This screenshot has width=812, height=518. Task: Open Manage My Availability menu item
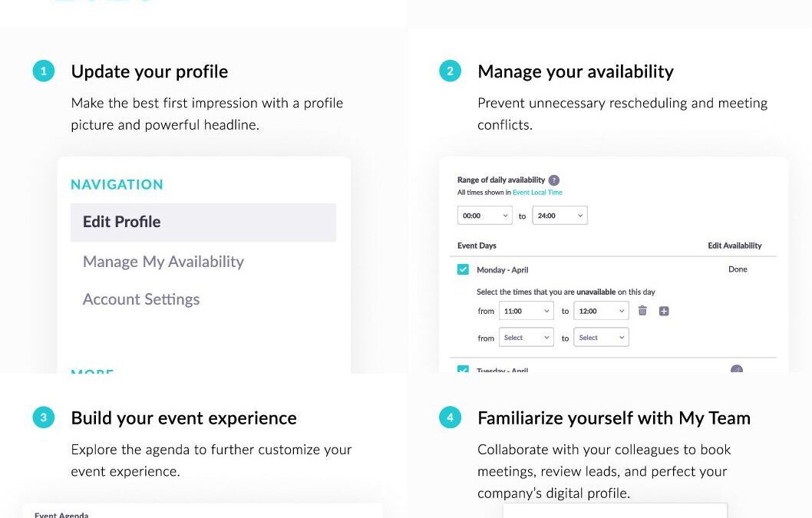click(x=163, y=262)
